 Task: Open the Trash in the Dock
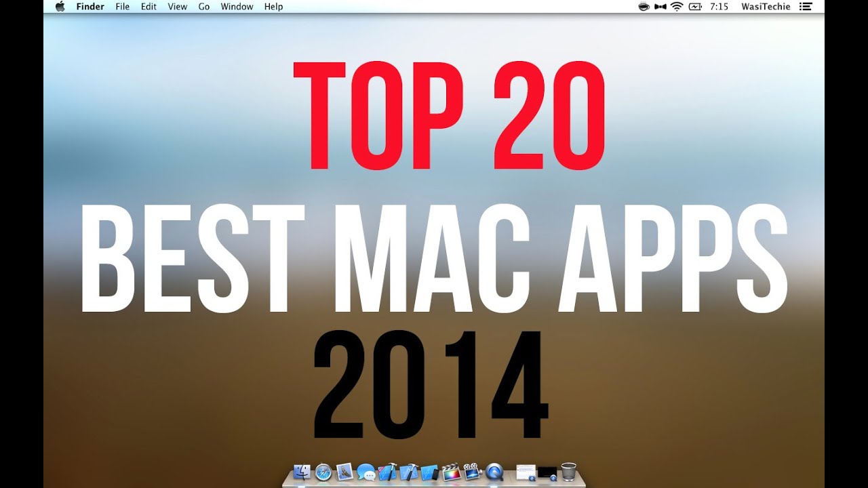[568, 472]
